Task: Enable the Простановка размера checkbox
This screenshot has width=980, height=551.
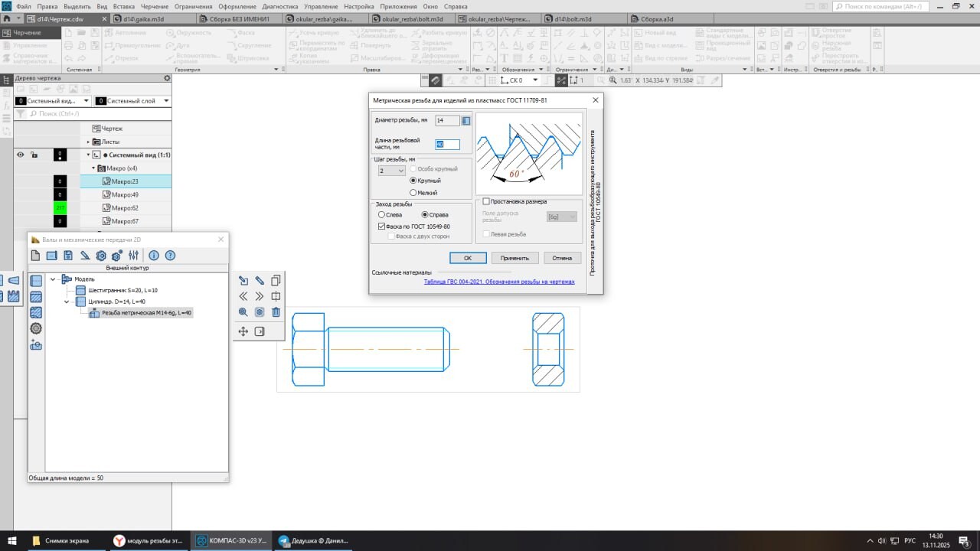Action: (x=486, y=201)
